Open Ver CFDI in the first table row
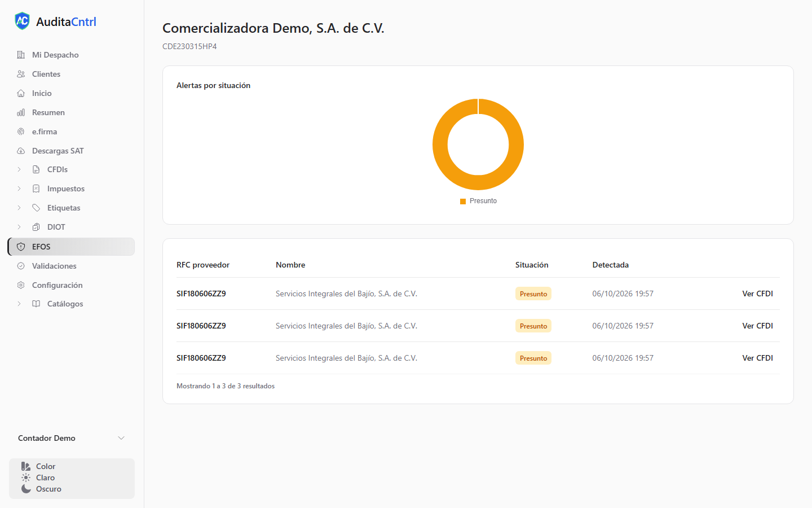 click(757, 294)
